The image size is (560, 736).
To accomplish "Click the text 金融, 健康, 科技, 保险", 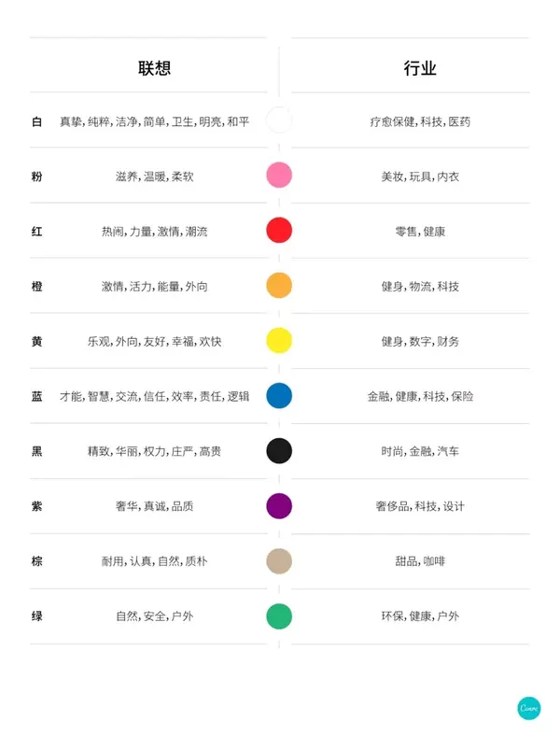I will [x=420, y=396].
